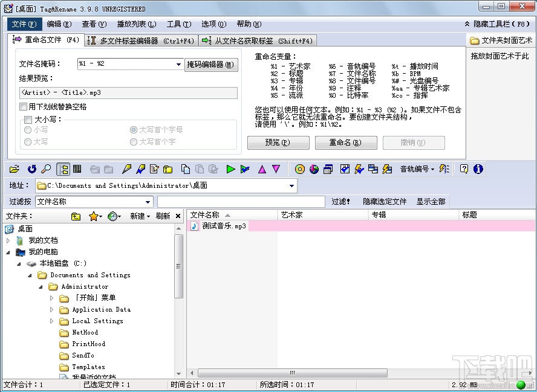
Task: Open the 编辑(E) menu
Action: (x=59, y=24)
